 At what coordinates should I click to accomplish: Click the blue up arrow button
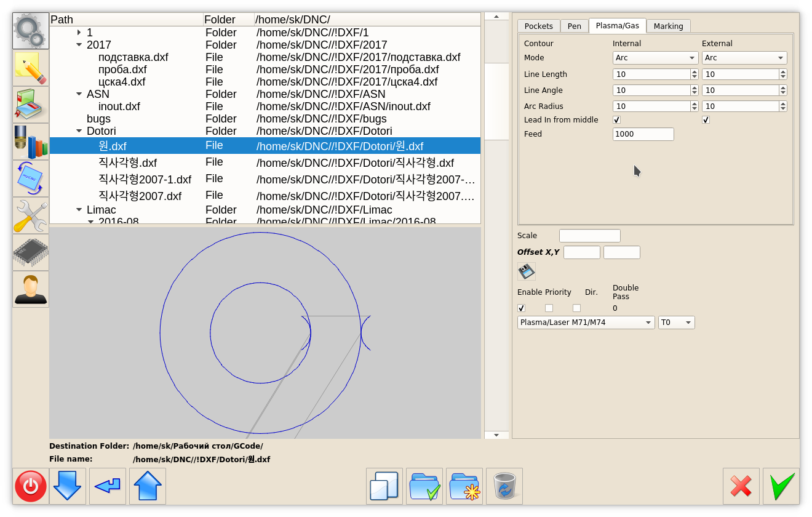pos(148,486)
